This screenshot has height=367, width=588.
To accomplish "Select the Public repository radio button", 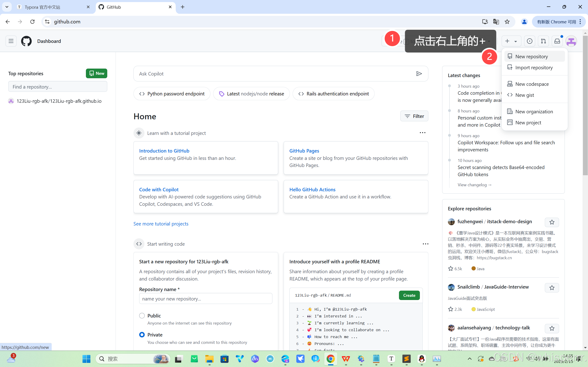I will [142, 316].
